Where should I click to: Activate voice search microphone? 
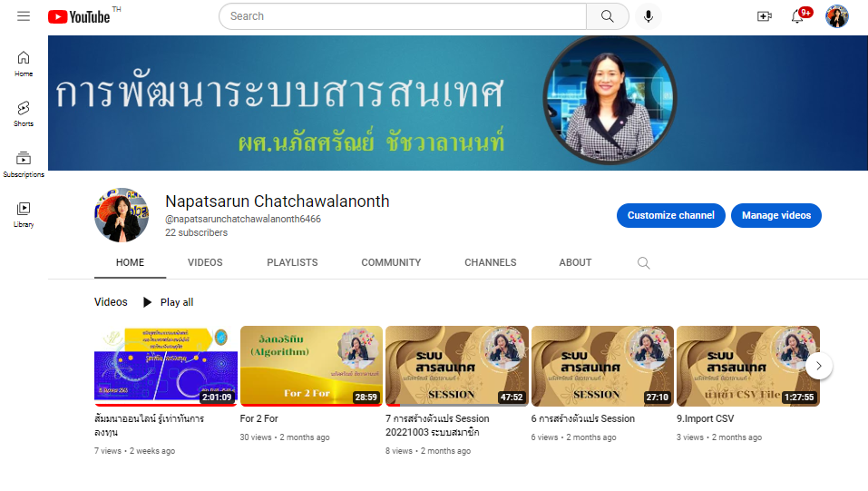coord(649,16)
